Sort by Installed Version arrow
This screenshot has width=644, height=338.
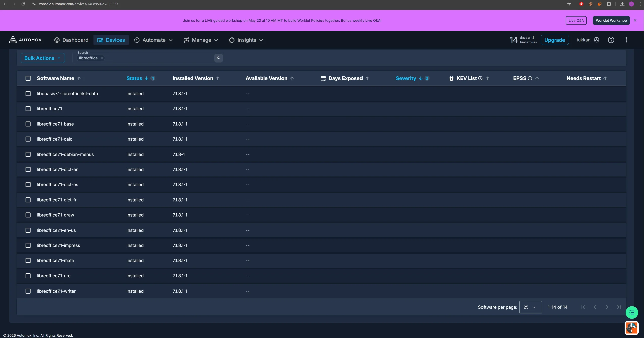(218, 78)
